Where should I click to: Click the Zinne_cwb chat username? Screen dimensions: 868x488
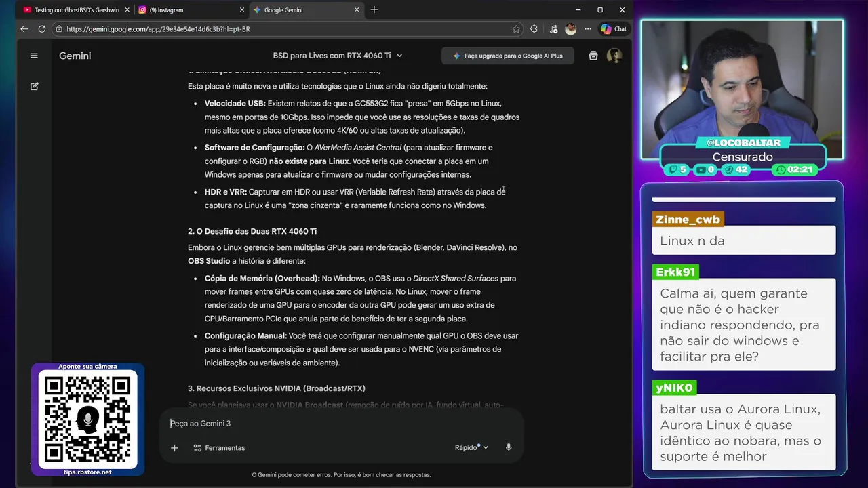pos(688,220)
